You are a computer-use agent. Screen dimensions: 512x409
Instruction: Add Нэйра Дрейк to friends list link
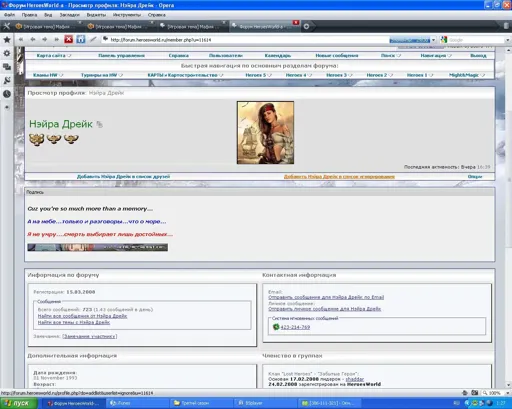click(x=123, y=176)
